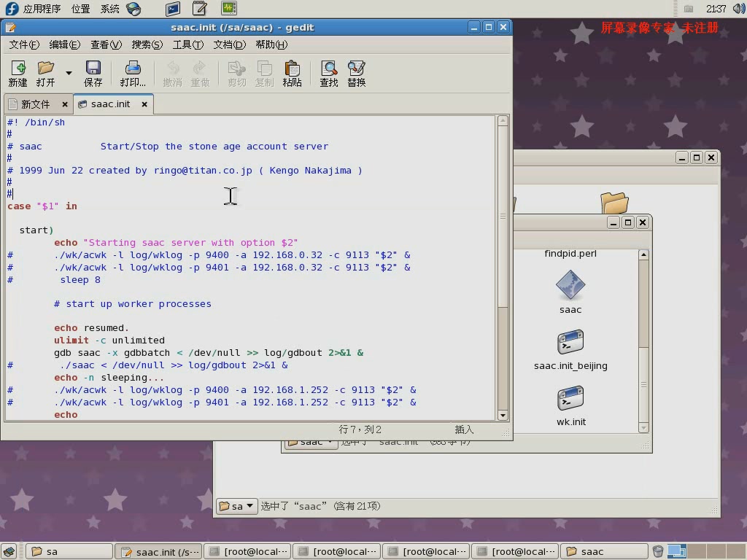Open the 查找 (Find) search icon
The width and height of the screenshot is (747, 560).
329,74
